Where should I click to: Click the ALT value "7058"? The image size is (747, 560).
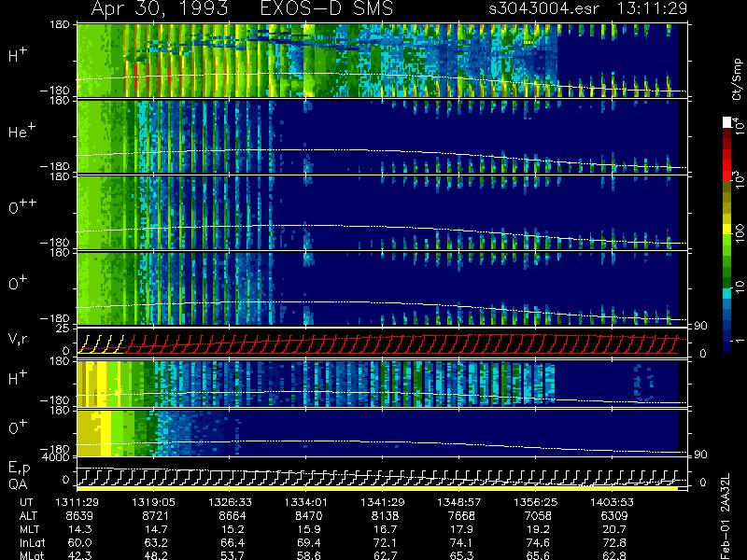(x=538, y=516)
